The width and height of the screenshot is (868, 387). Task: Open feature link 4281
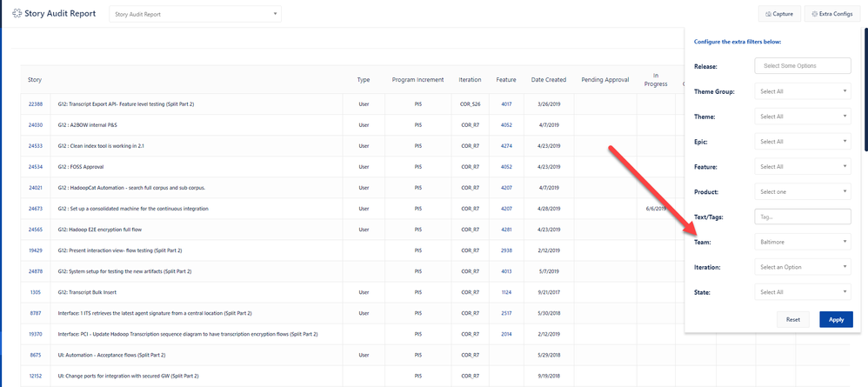[x=506, y=230]
